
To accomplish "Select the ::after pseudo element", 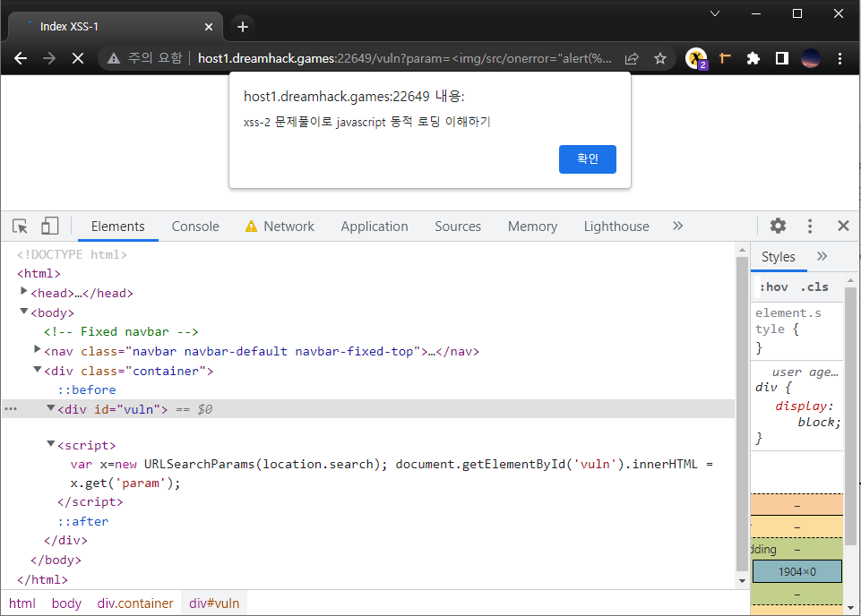I will 83,522.
